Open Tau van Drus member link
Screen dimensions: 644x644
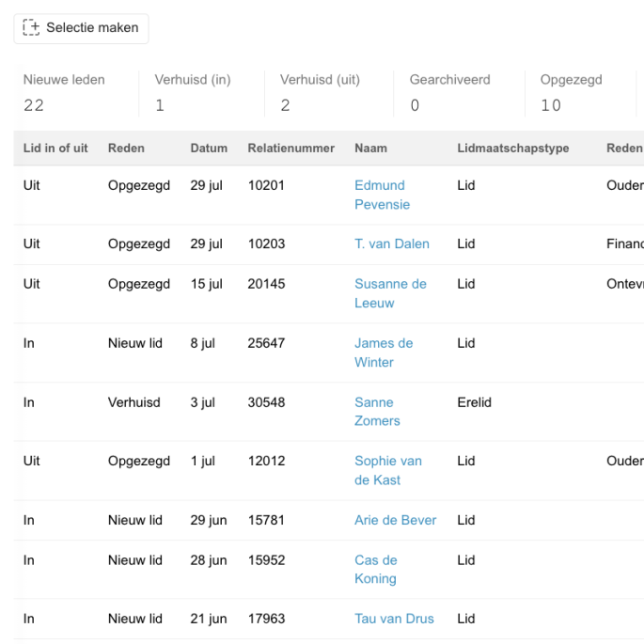[x=395, y=619]
